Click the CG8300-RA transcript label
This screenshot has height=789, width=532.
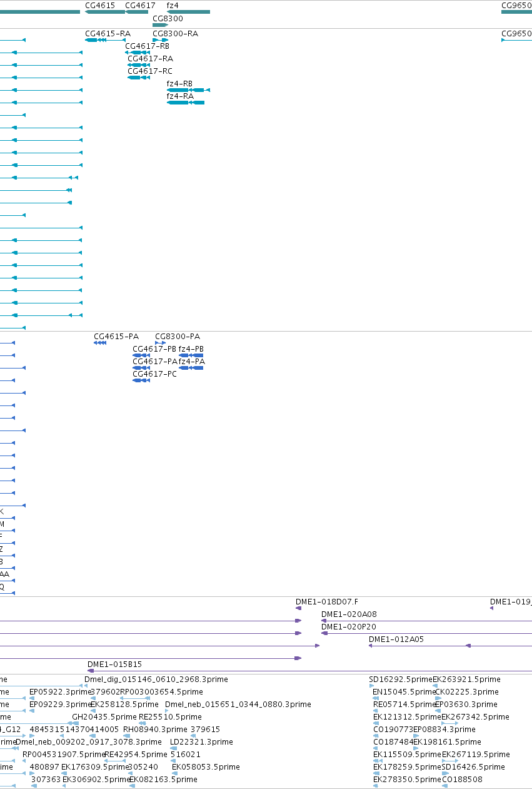175,34
